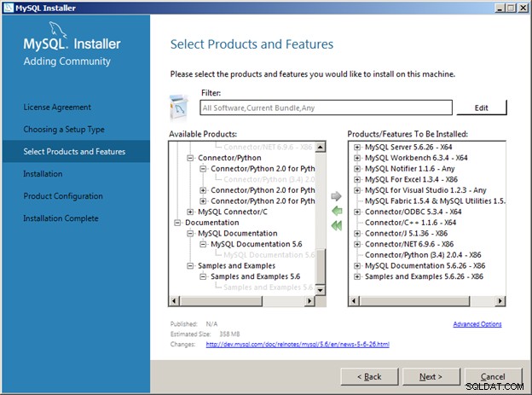The width and height of the screenshot is (532, 395).
Task: Open the Advanced Options link
Action: (477, 324)
